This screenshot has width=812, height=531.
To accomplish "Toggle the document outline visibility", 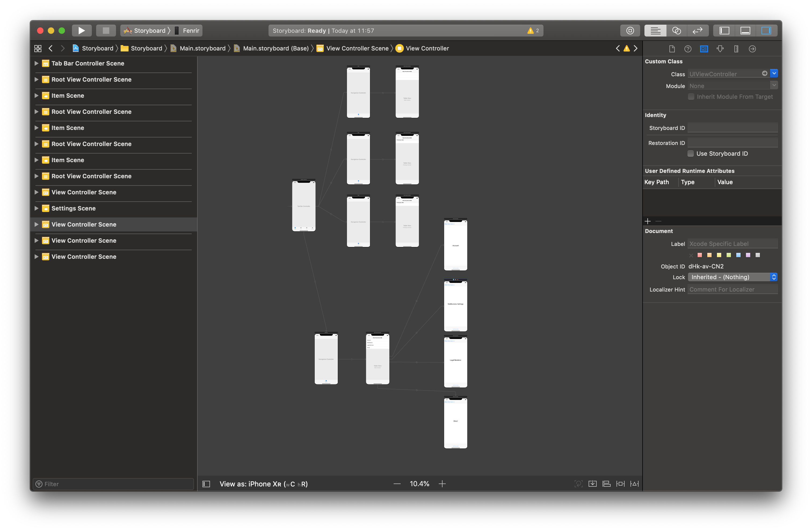I will (x=206, y=483).
